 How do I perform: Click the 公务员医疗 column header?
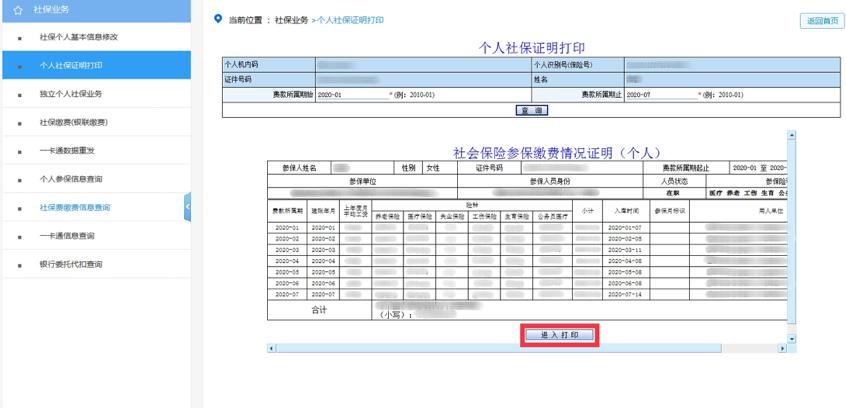pyautogui.click(x=552, y=216)
